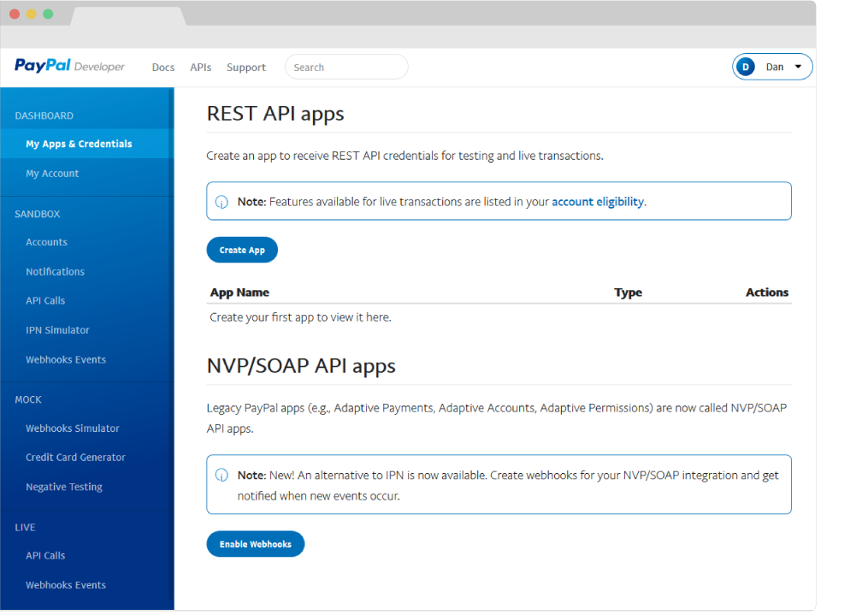This screenshot has height=615, width=868.
Task: Open the Support menu
Action: pyautogui.click(x=246, y=68)
